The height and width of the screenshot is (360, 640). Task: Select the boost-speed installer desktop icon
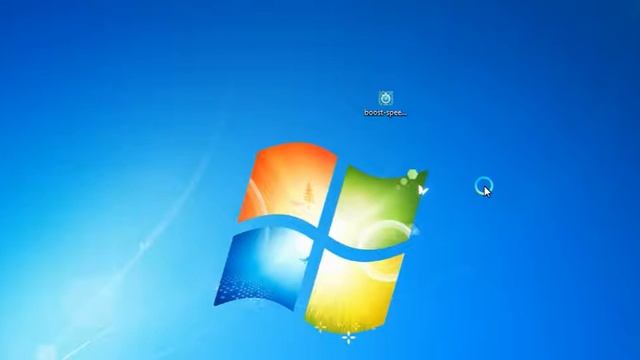point(386,98)
